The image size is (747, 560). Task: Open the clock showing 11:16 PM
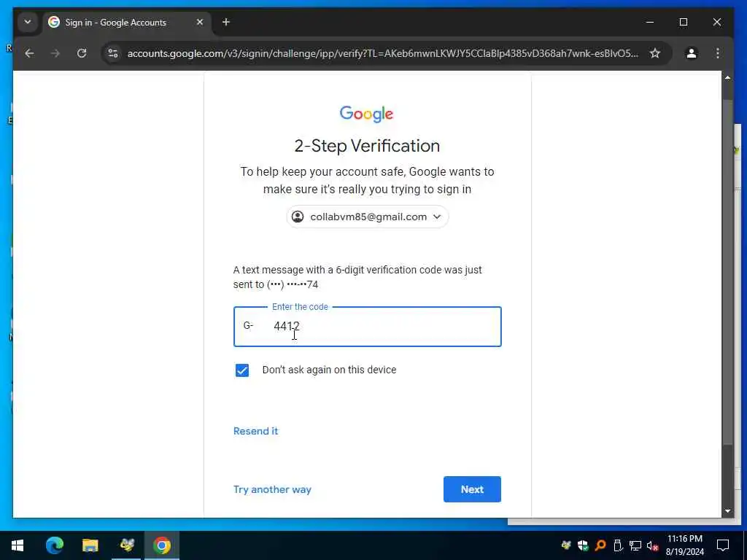point(684,545)
